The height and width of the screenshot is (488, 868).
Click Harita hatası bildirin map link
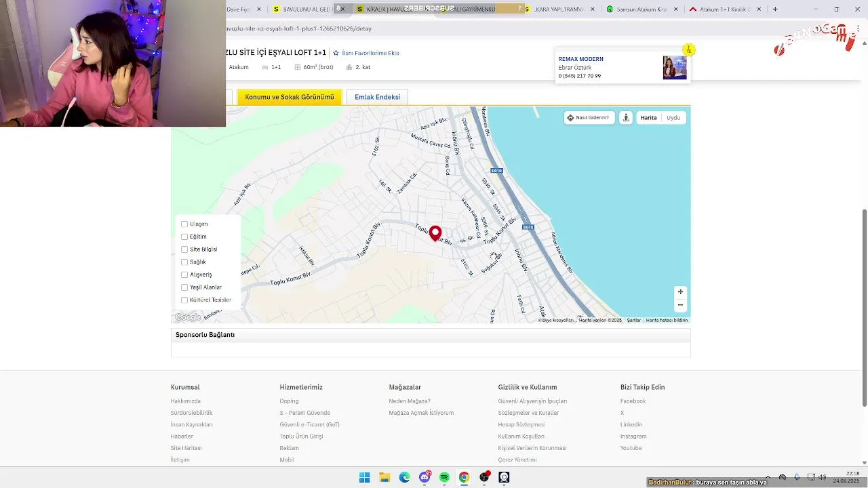click(x=667, y=320)
